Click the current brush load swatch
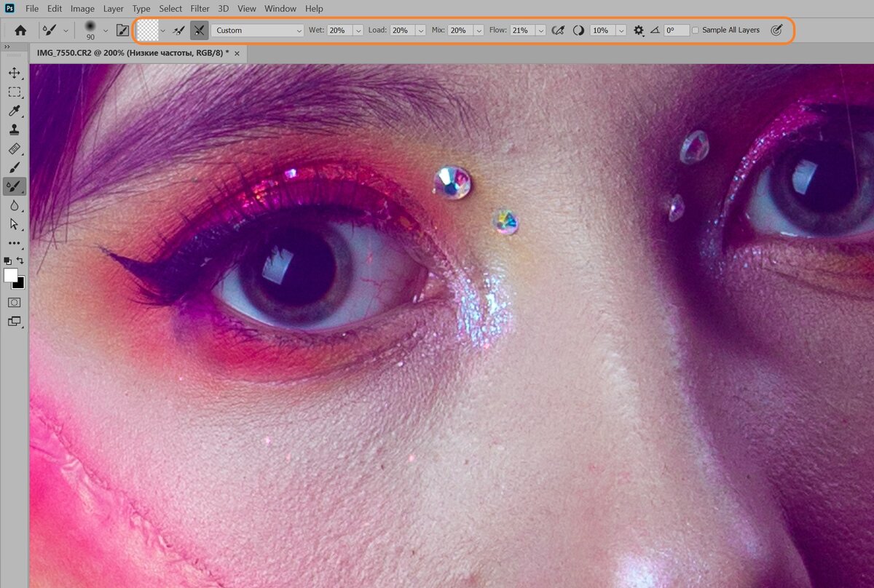Image resolution: width=874 pixels, height=588 pixels. (148, 30)
